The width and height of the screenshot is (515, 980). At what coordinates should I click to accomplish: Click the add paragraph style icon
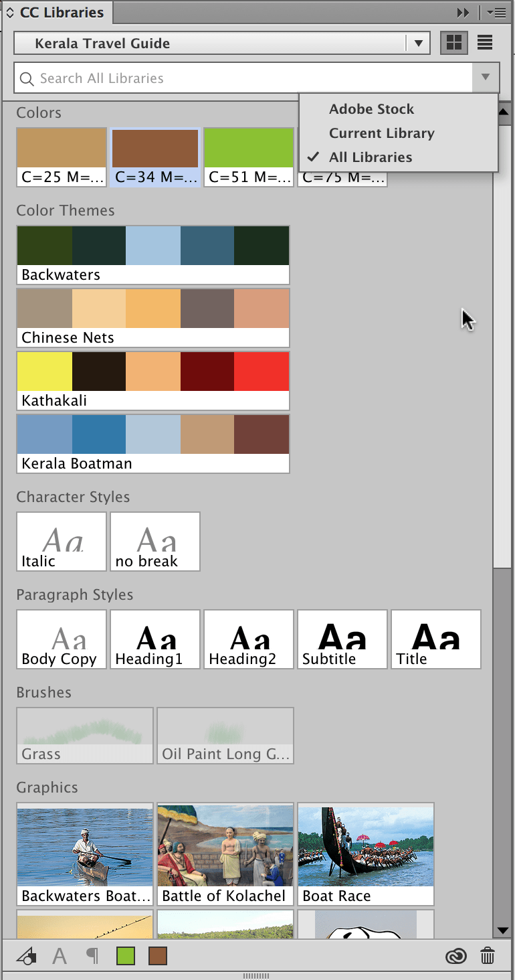[93, 956]
